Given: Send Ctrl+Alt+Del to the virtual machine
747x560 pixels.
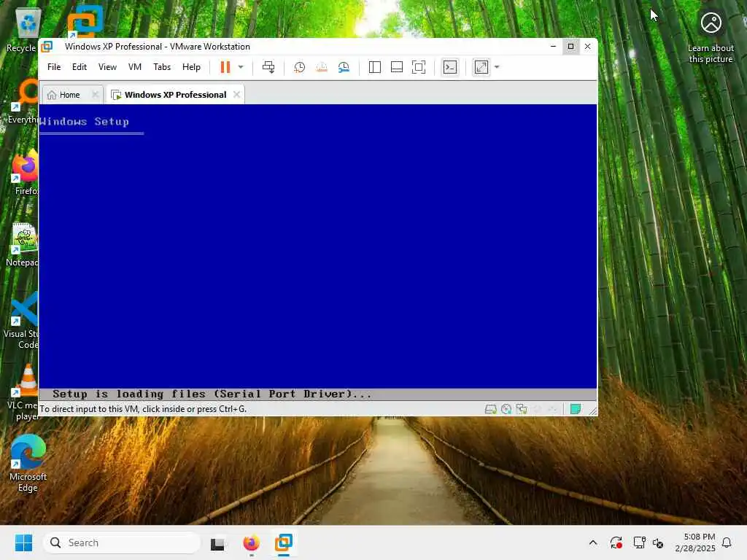Looking at the screenshot, I should (x=268, y=67).
